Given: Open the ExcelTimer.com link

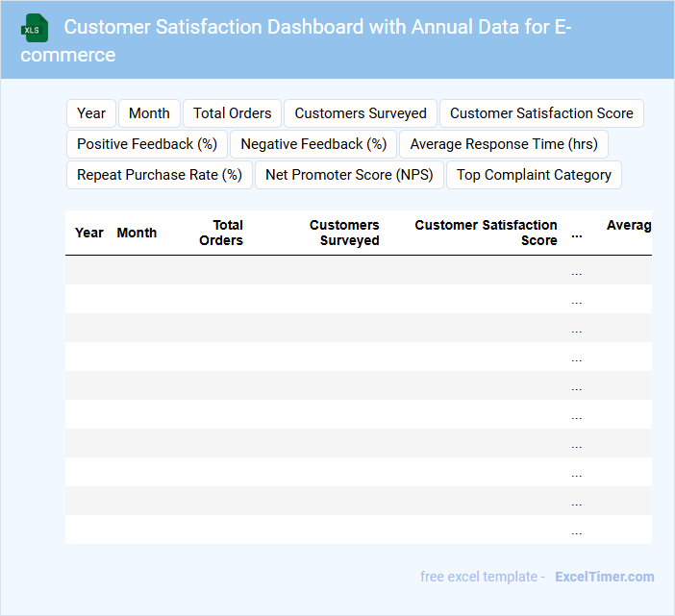Looking at the screenshot, I should [x=604, y=577].
